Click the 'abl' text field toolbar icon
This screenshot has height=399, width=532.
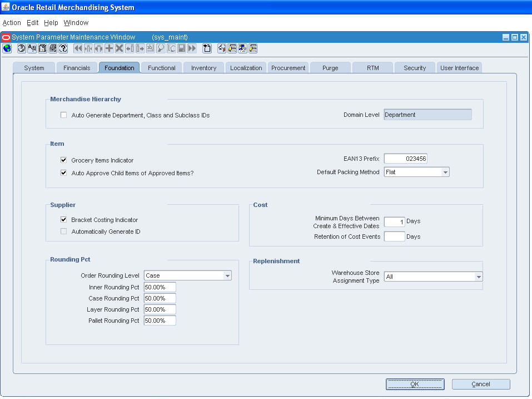pyautogui.click(x=150, y=48)
